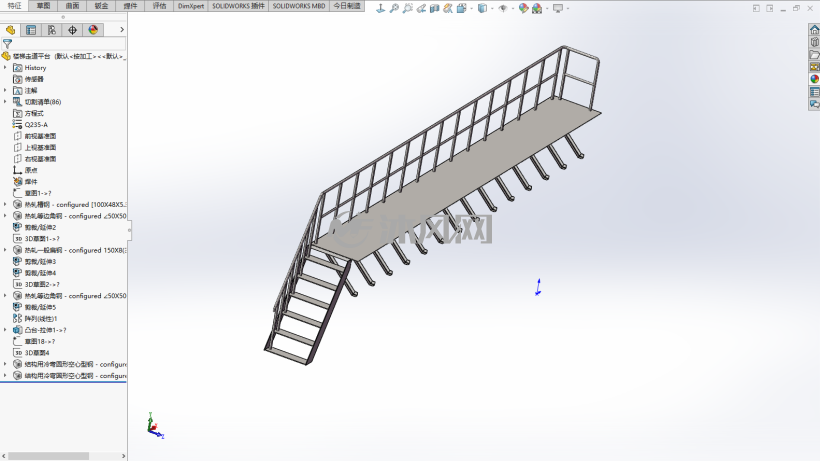Switch to the DimXpertManager tab
This screenshot has height=461, width=820.
tap(72, 30)
